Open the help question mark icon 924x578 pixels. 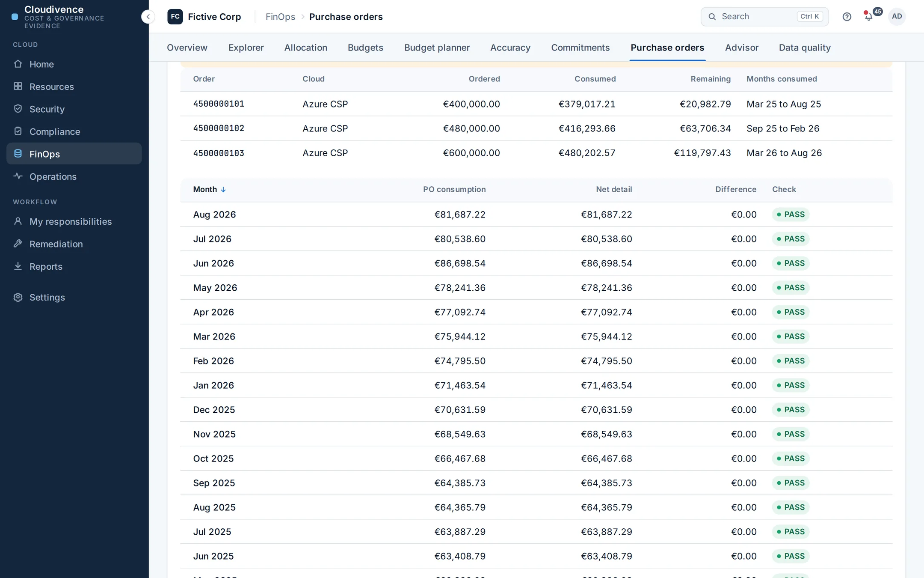click(847, 17)
